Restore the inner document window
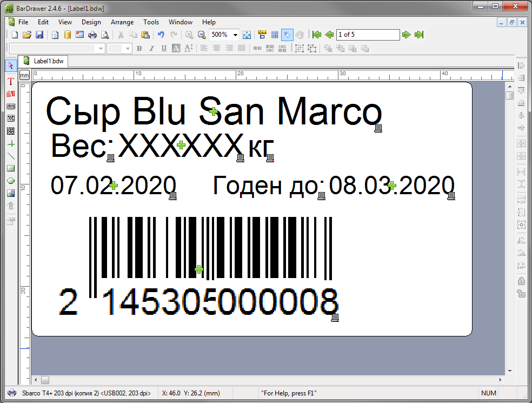This screenshot has width=532, height=403. (x=511, y=23)
